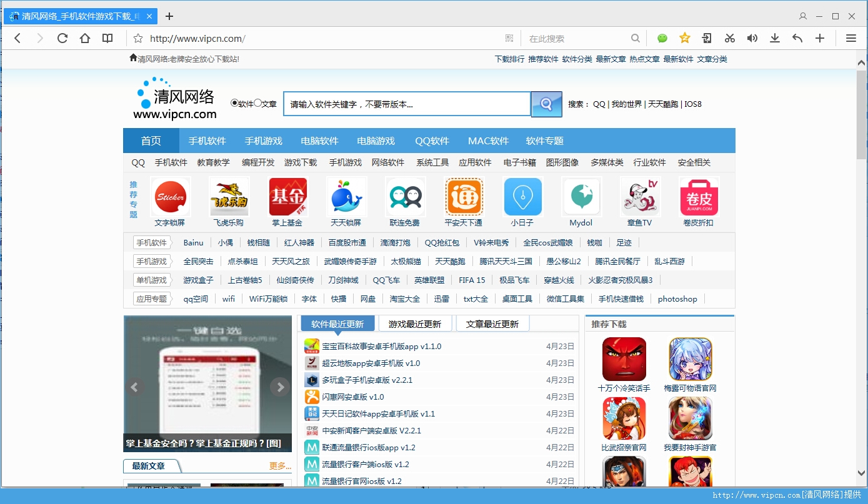Reload the page with refresh icon
This screenshot has height=504, width=868.
pyautogui.click(x=62, y=38)
